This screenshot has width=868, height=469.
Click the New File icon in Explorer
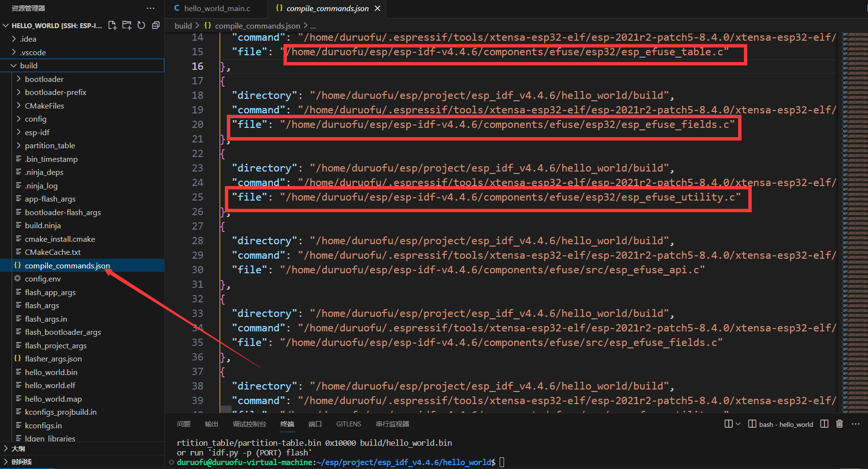point(112,25)
